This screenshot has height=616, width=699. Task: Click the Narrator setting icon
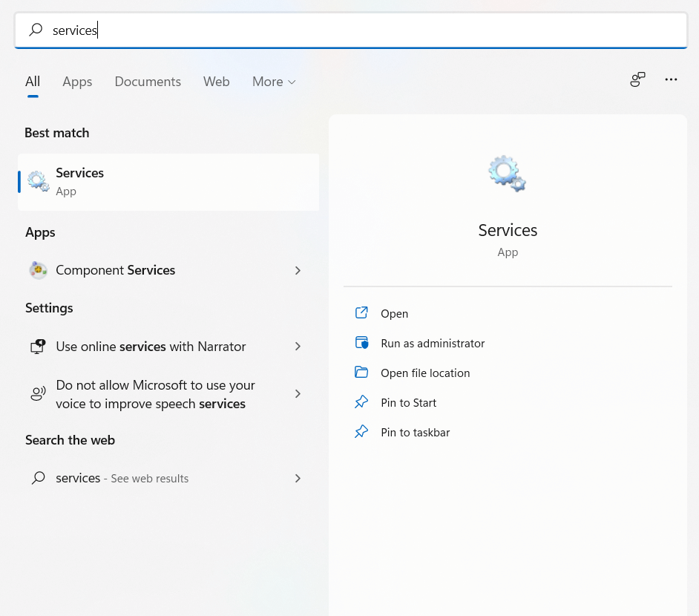pyautogui.click(x=38, y=347)
